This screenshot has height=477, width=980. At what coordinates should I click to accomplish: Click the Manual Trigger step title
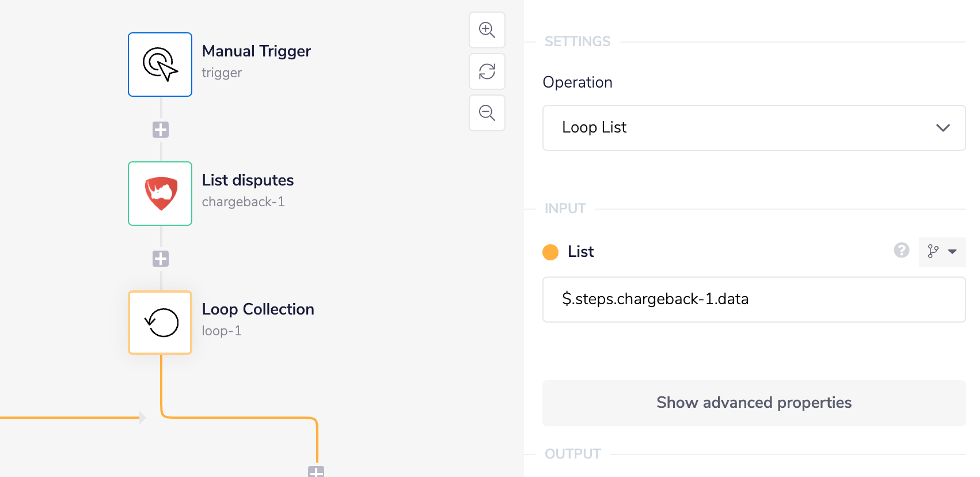[x=256, y=51]
